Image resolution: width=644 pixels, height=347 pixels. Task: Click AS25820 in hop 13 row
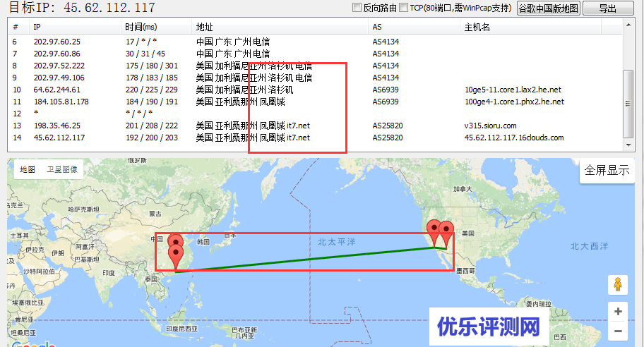click(x=388, y=126)
